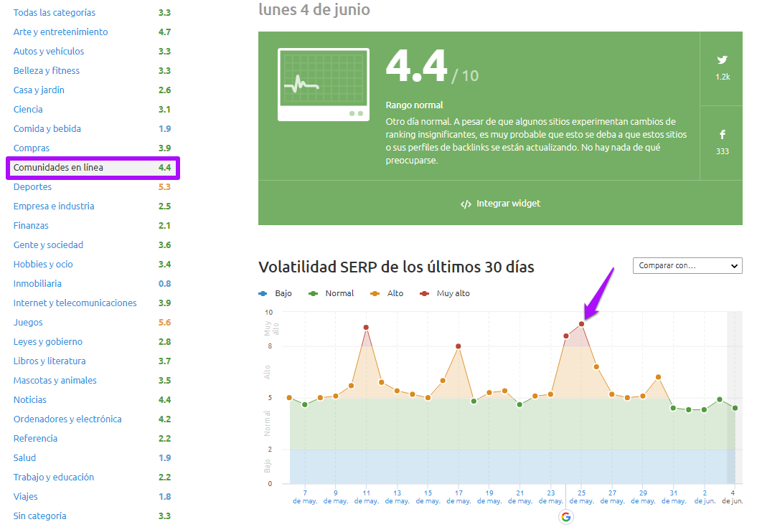This screenshot has width=757, height=532.
Task: Click the heartbeat monitor icon
Action: click(x=323, y=85)
